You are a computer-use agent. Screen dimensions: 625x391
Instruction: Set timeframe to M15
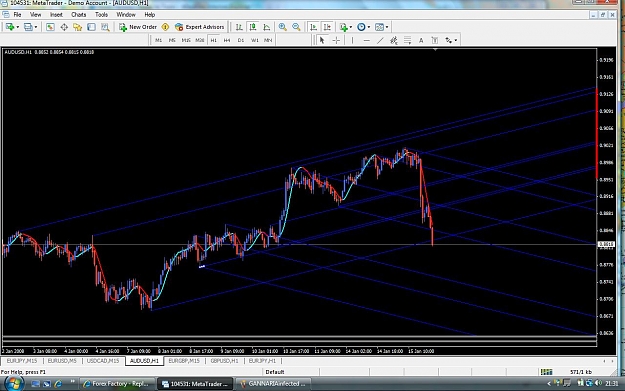[186, 40]
